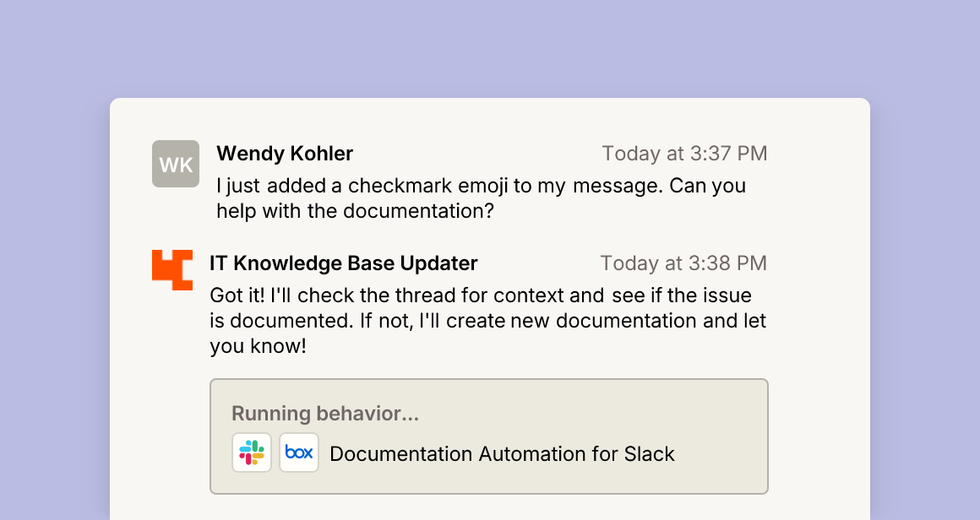Click the Box icon in running behavior card
980x520 pixels.
click(299, 452)
